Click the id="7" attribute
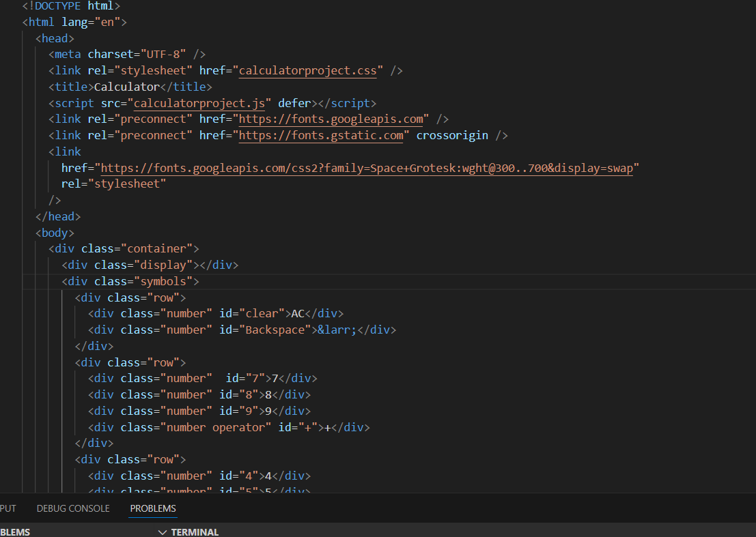756x537 pixels. pyautogui.click(x=245, y=379)
